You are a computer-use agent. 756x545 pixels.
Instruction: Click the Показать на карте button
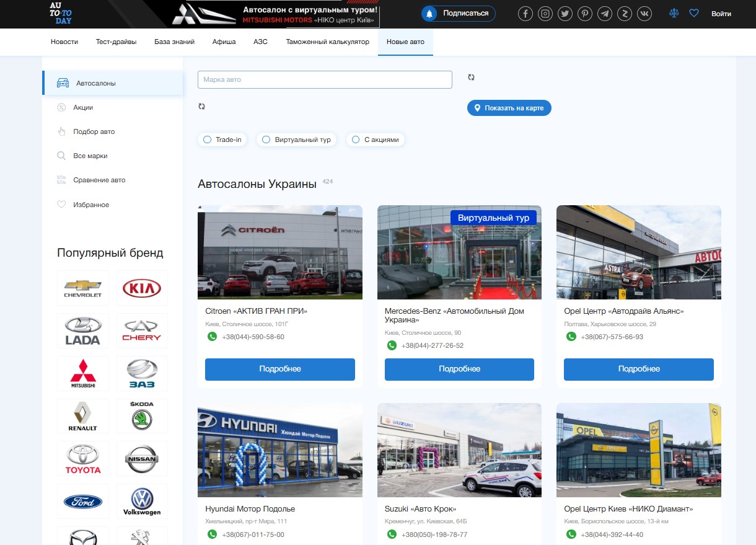pyautogui.click(x=509, y=108)
